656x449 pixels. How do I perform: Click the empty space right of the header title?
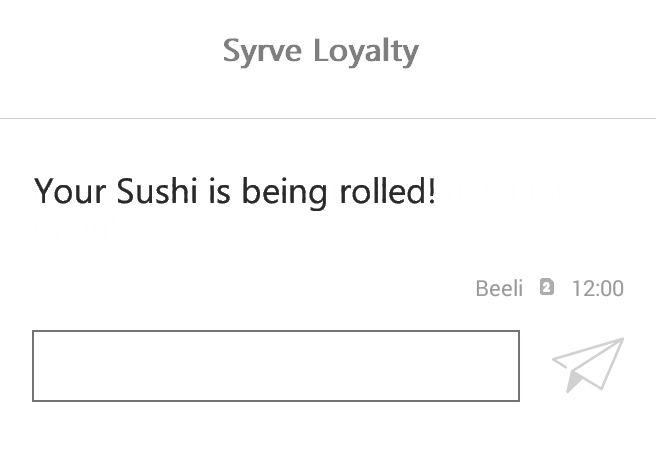point(540,51)
